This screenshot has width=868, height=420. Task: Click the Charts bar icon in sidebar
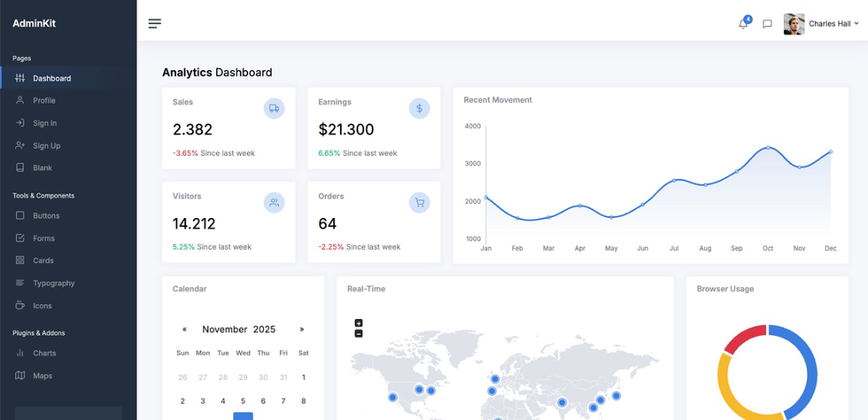click(x=19, y=353)
